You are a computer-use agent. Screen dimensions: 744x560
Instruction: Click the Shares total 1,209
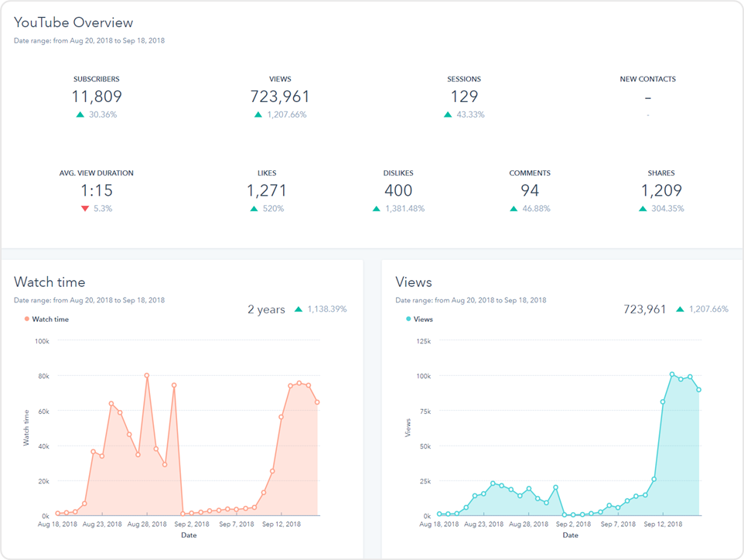point(661,190)
